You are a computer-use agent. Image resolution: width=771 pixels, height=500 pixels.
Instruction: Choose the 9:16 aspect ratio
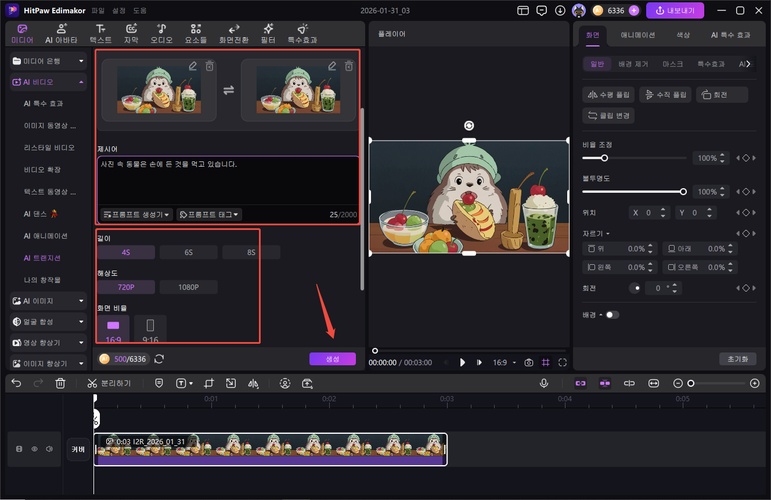(150, 330)
